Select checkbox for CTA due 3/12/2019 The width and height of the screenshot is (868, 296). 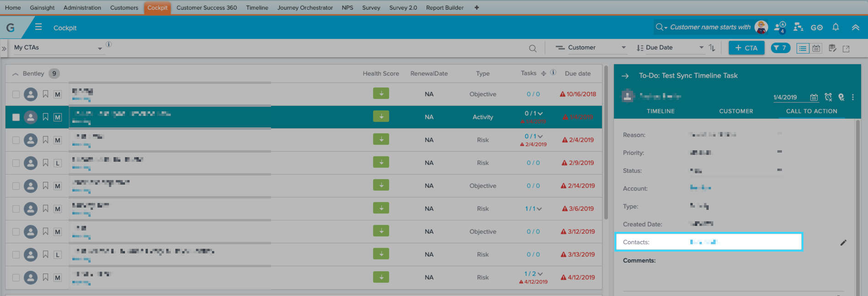(x=16, y=232)
